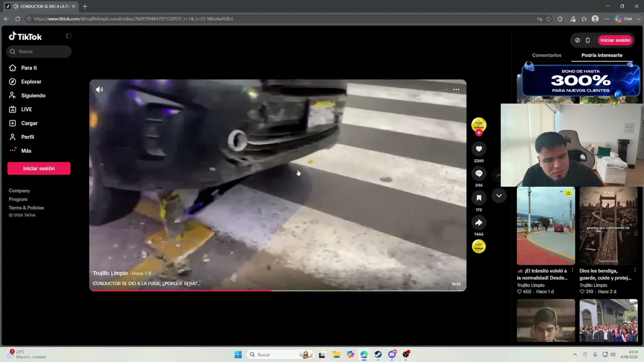
Task: Mute the tab using the speaker icon
Action: [x=16, y=7]
